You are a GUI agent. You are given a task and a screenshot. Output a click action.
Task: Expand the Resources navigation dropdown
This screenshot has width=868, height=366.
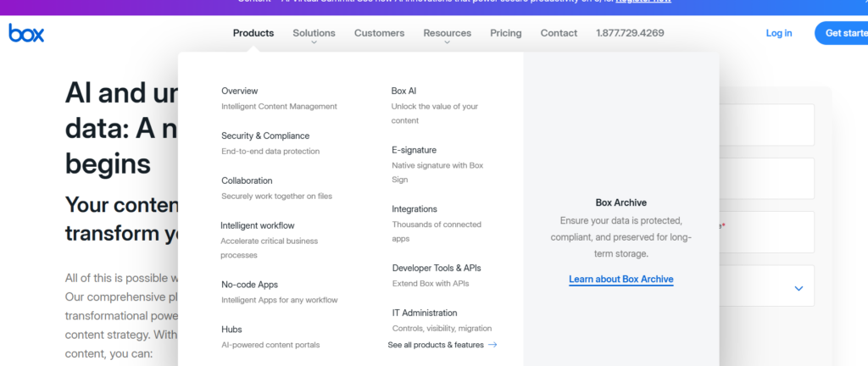point(447,34)
